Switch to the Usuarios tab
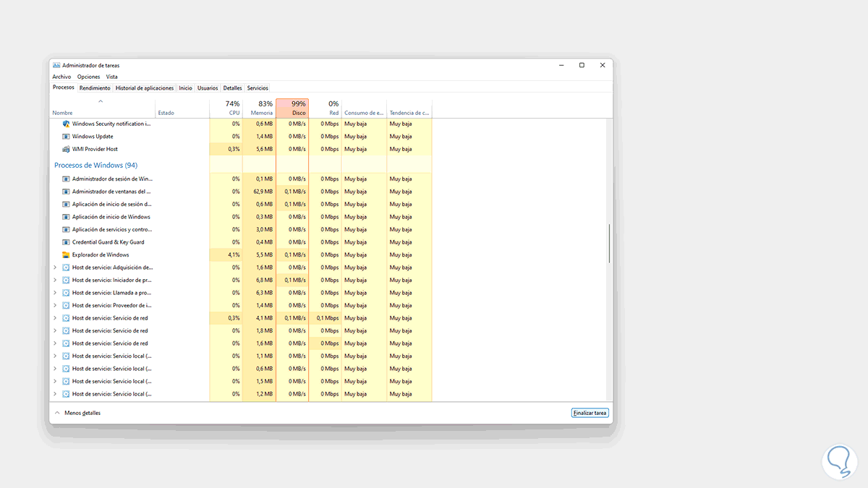Viewport: 868px width, 488px height. (208, 88)
